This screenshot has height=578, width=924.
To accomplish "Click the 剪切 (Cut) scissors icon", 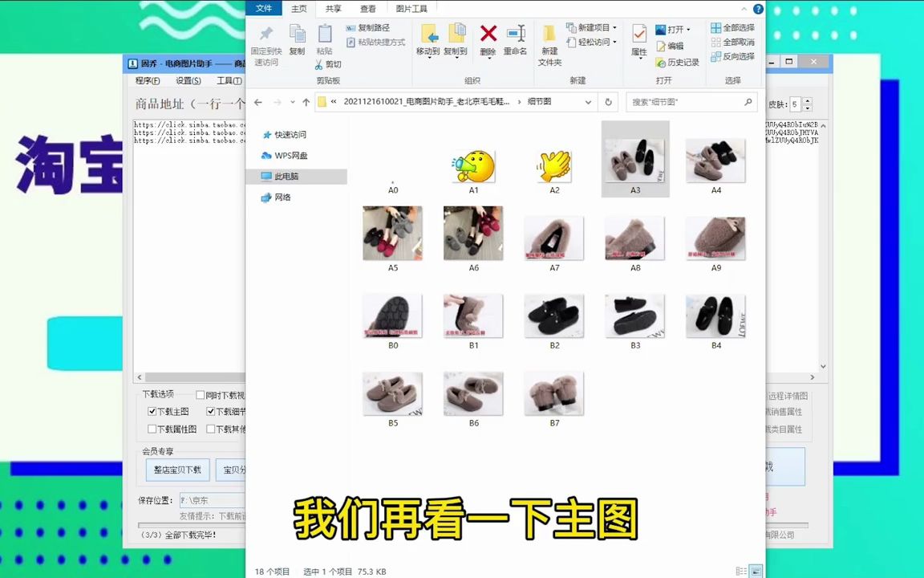I will click(x=318, y=63).
